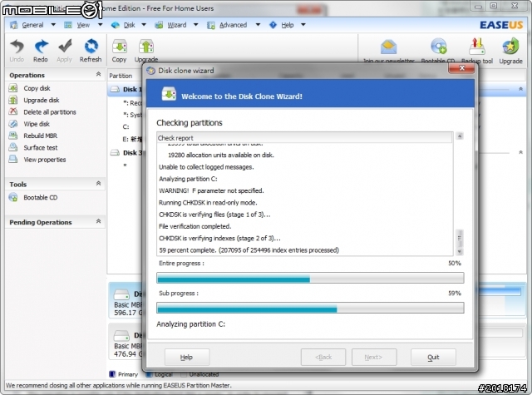
Task: Collapse the Tools panel
Action: pos(98,183)
